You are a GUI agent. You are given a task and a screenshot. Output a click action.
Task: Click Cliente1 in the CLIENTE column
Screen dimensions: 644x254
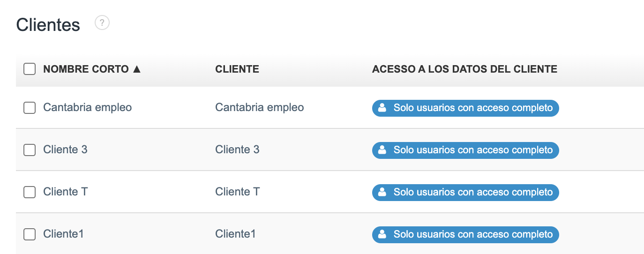tap(235, 234)
